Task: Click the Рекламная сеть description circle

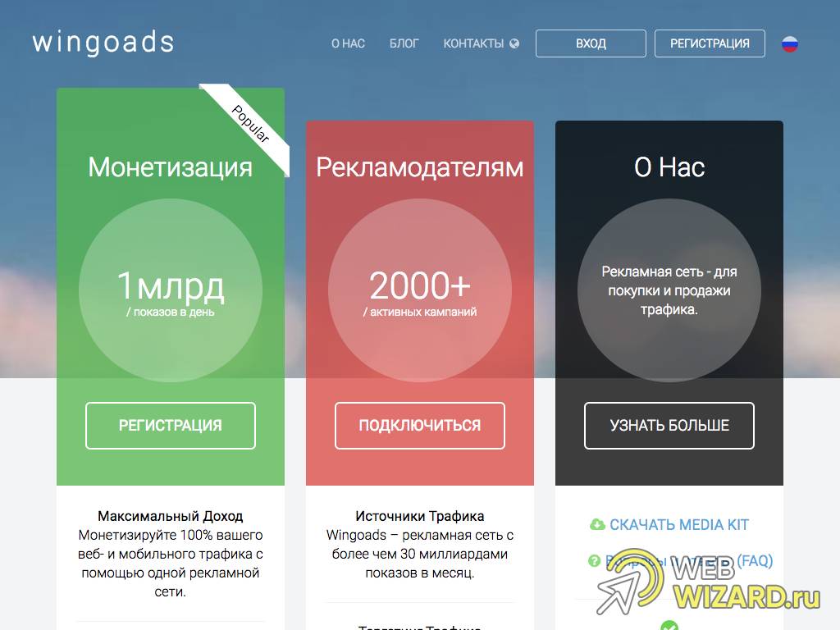Action: click(x=669, y=290)
